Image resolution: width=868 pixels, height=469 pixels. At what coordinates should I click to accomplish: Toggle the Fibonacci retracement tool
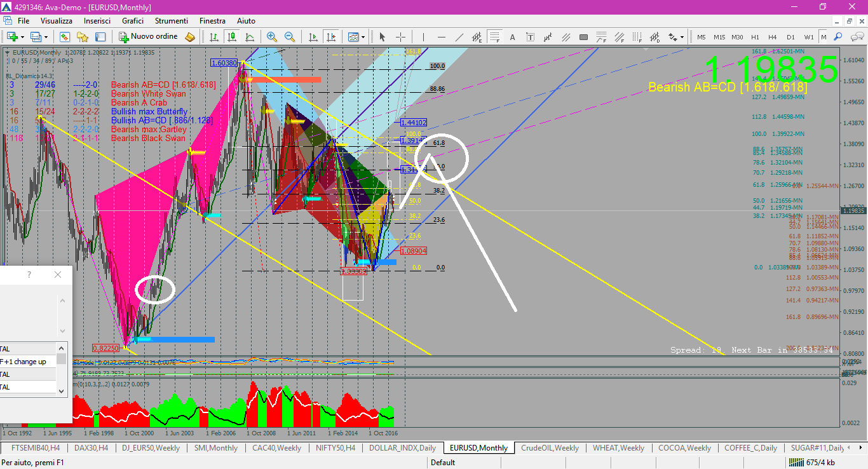495,37
